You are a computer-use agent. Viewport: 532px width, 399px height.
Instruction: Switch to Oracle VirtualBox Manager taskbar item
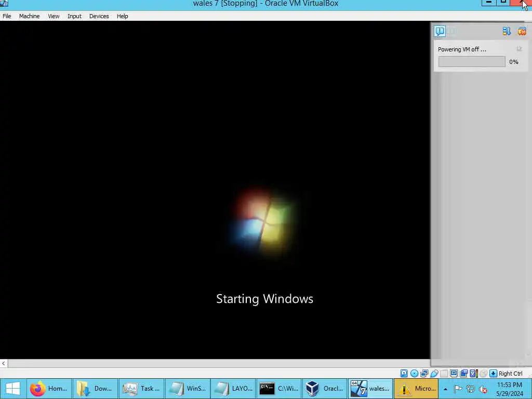pyautogui.click(x=325, y=389)
